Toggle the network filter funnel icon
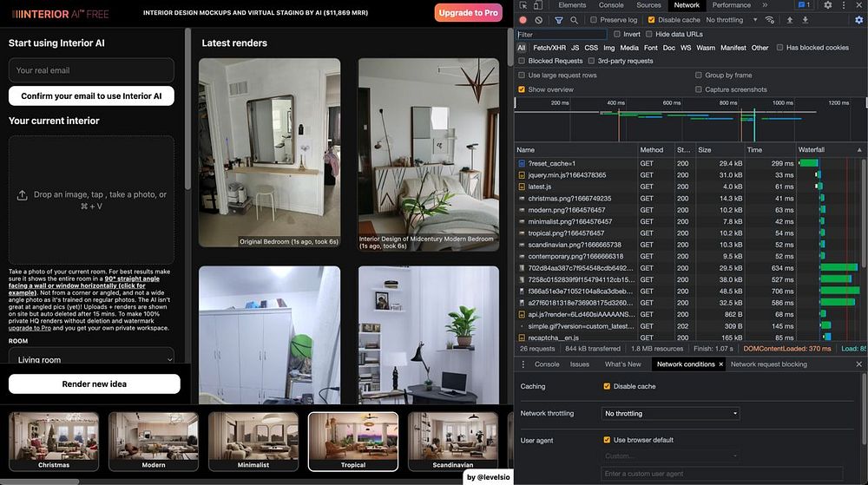 (558, 20)
